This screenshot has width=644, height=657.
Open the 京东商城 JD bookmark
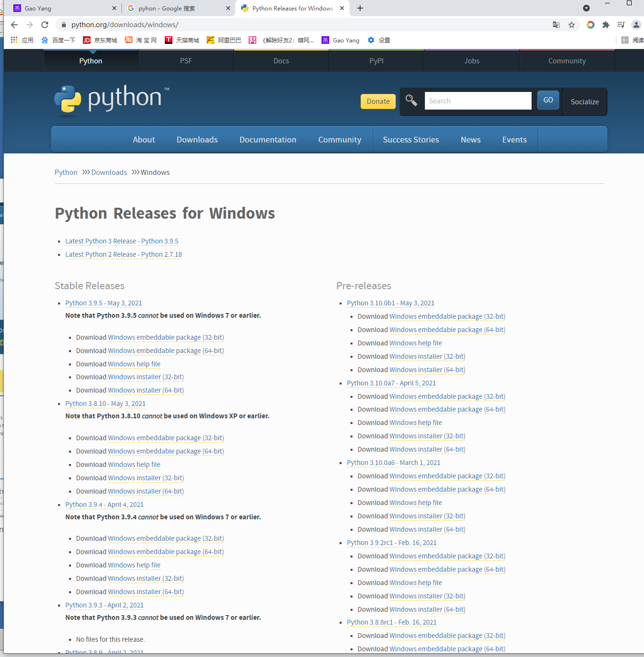[100, 40]
